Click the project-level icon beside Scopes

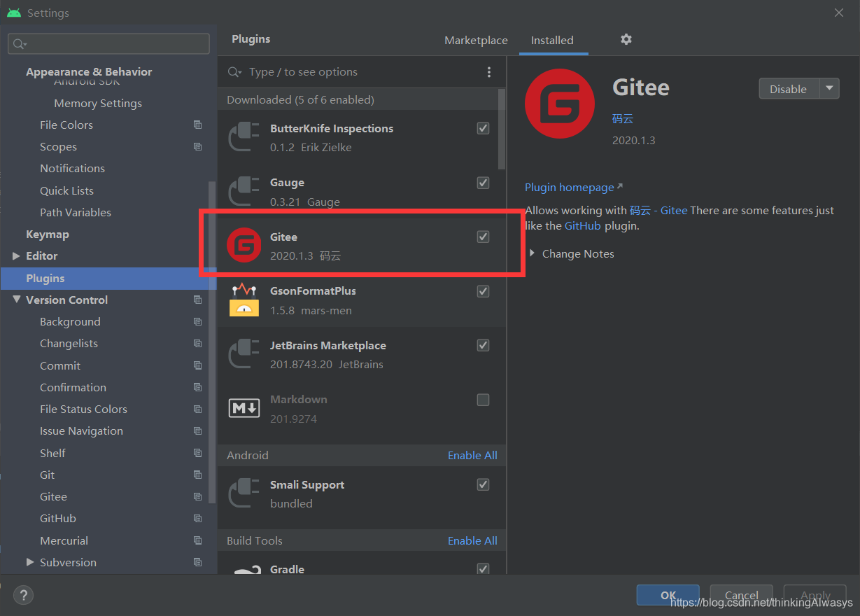[198, 146]
